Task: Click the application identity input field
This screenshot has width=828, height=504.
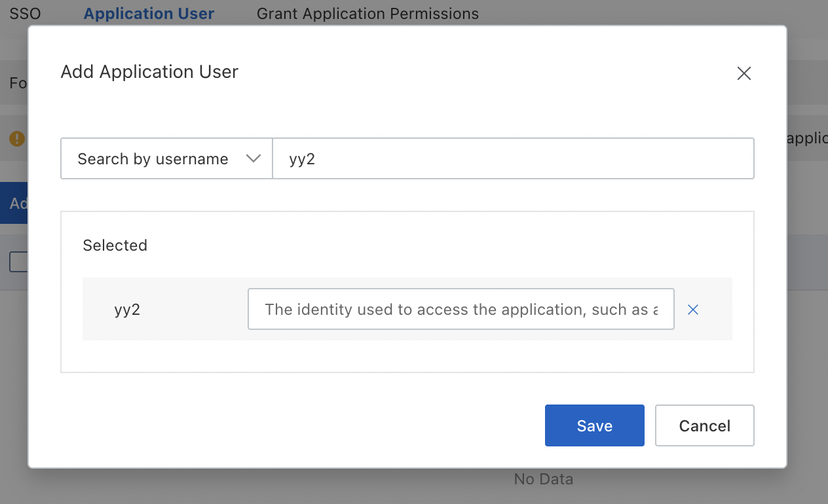Action: coord(461,310)
